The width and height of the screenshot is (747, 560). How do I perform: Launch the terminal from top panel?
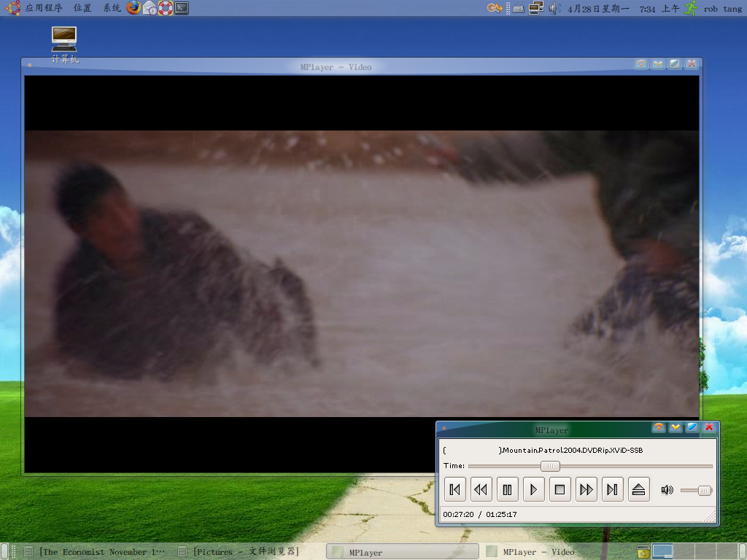pyautogui.click(x=182, y=7)
